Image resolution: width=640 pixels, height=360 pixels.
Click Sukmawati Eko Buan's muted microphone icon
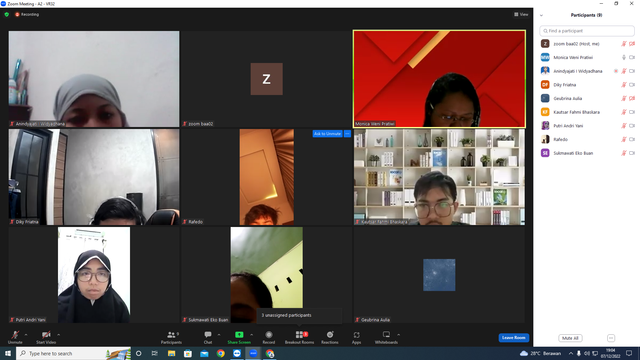pyautogui.click(x=624, y=153)
